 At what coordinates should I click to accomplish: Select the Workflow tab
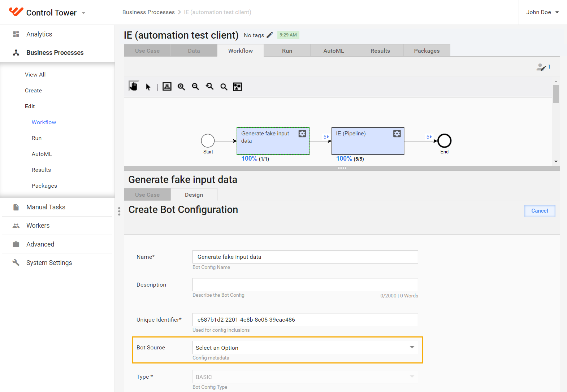coord(241,51)
